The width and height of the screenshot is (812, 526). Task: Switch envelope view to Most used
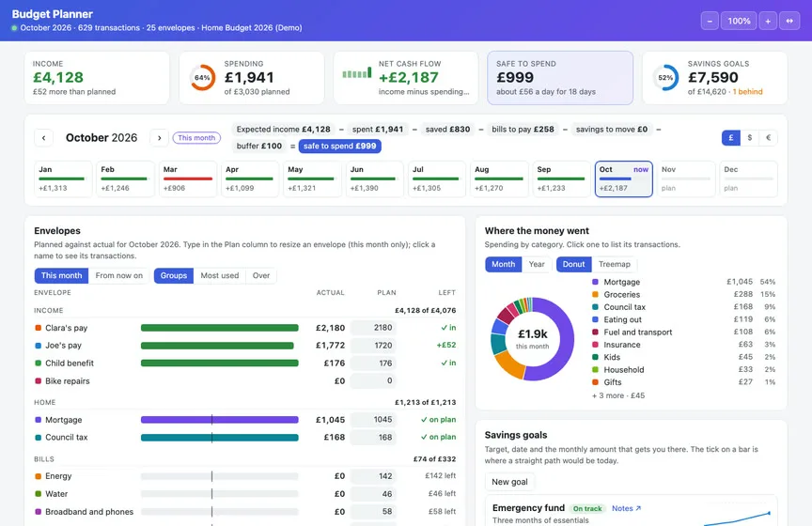[x=220, y=275]
